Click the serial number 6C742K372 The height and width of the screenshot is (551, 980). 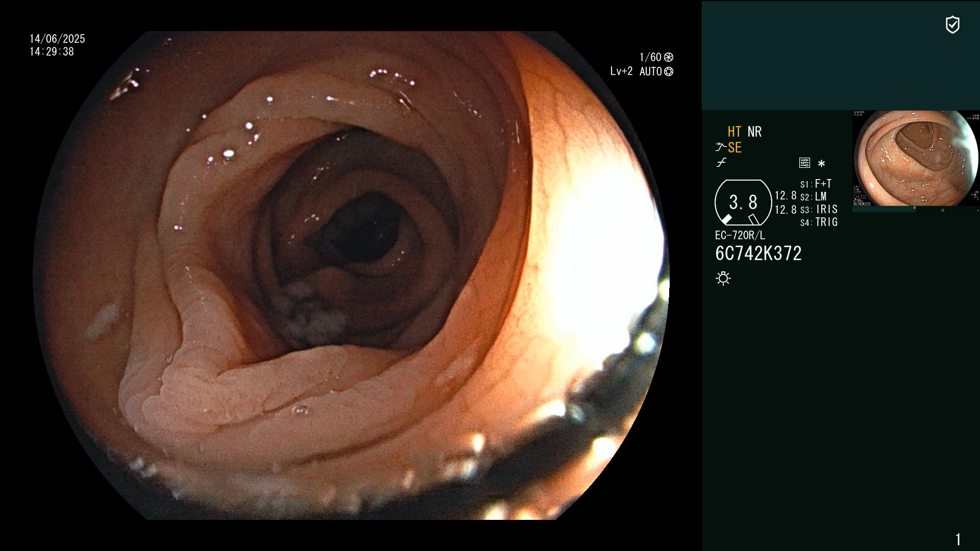pos(758,254)
